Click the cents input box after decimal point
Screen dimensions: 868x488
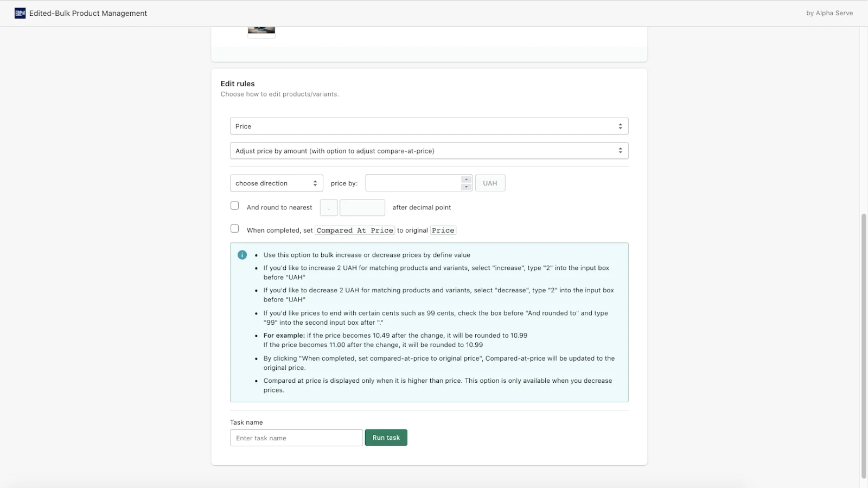pyautogui.click(x=362, y=208)
